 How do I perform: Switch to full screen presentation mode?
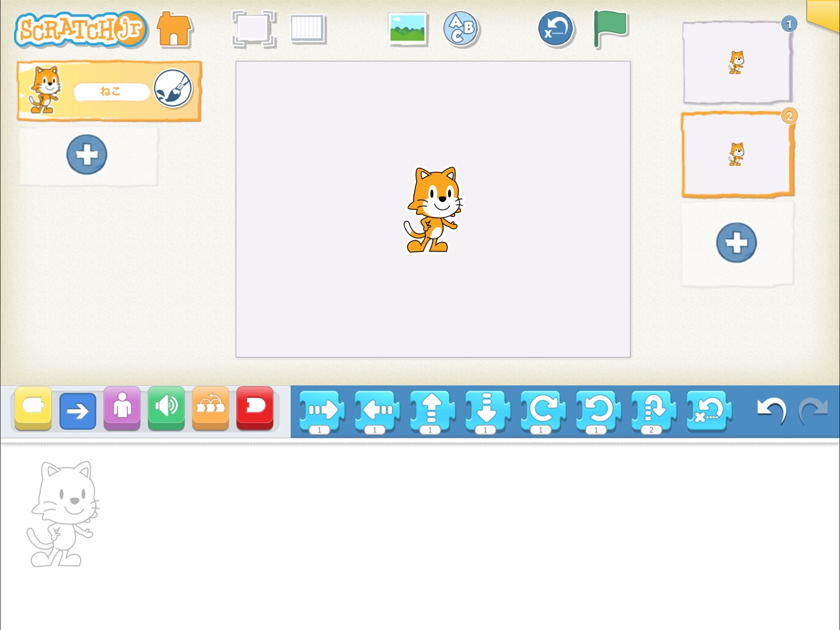(254, 28)
